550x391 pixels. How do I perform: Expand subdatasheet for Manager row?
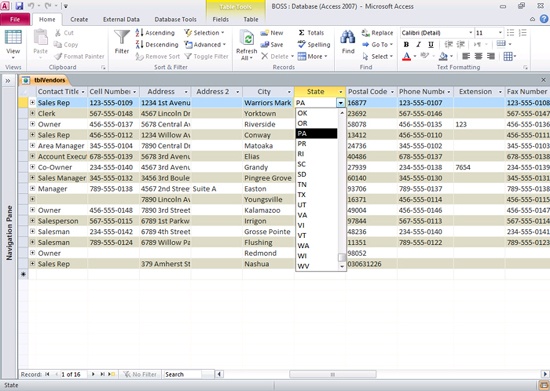tap(32, 188)
